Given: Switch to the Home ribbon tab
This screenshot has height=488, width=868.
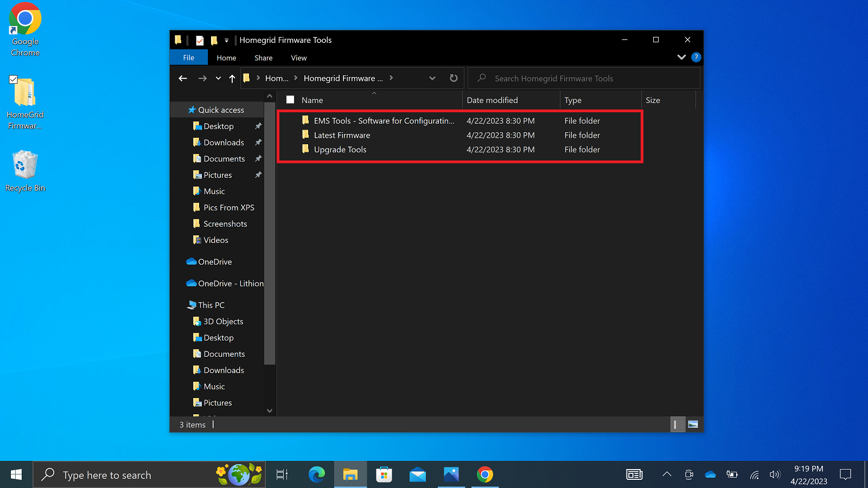Looking at the screenshot, I should pos(226,57).
